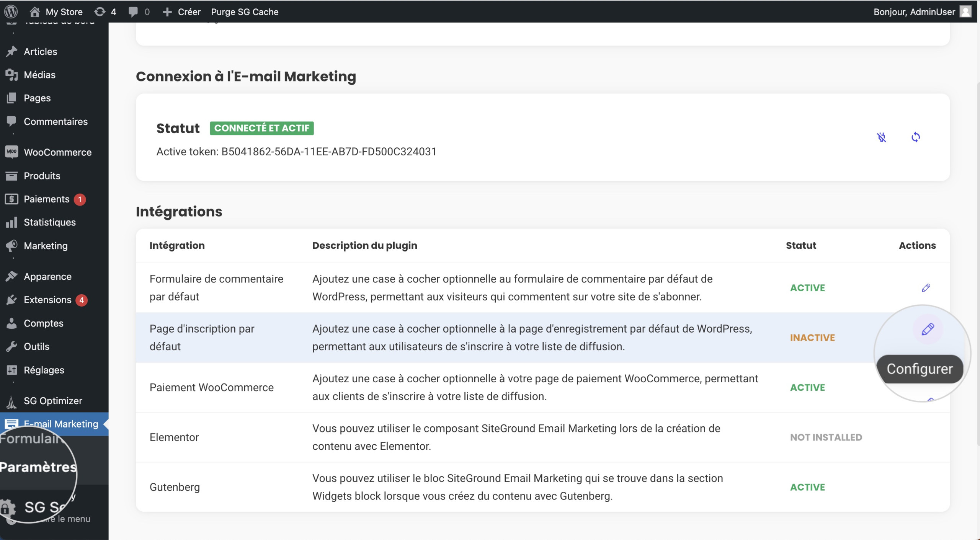Click the Paiements notification badge 1
This screenshot has height=540, width=980.
80,199
